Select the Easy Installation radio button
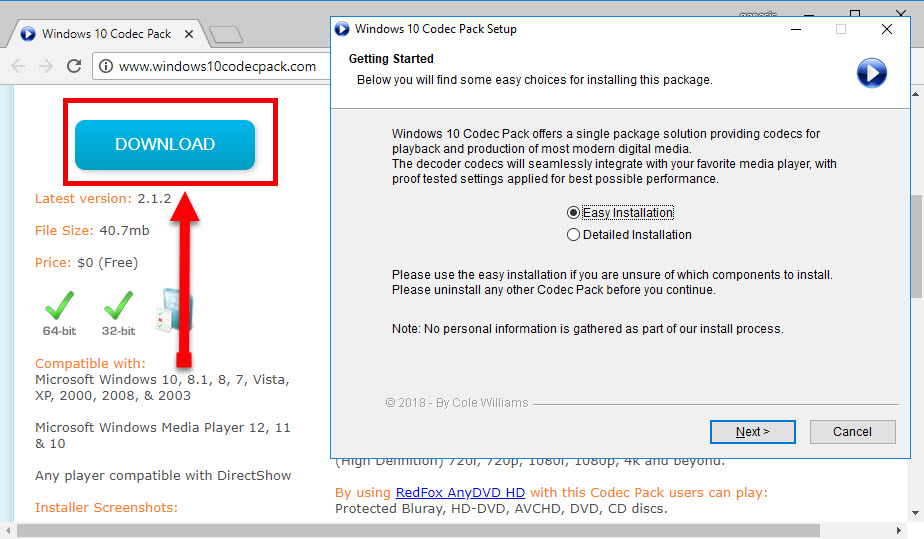The width and height of the screenshot is (924, 539). [573, 213]
